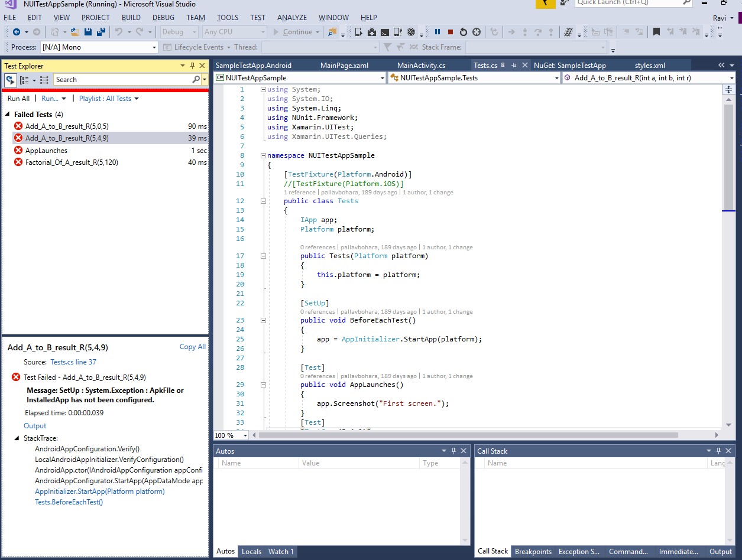
Task: Click the Show Test Hierarchy playlist icon
Action: pyautogui.click(x=44, y=80)
